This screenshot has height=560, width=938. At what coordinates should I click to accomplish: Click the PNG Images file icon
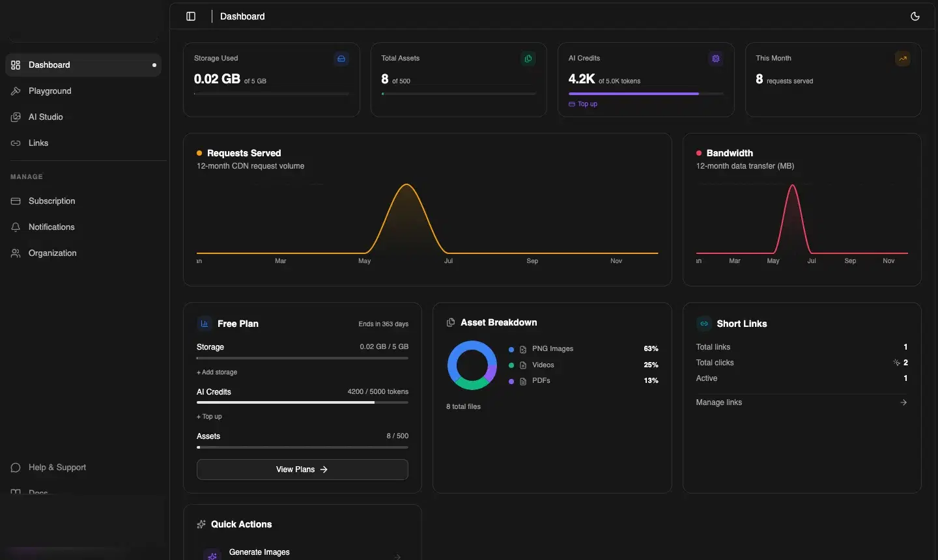coord(523,350)
